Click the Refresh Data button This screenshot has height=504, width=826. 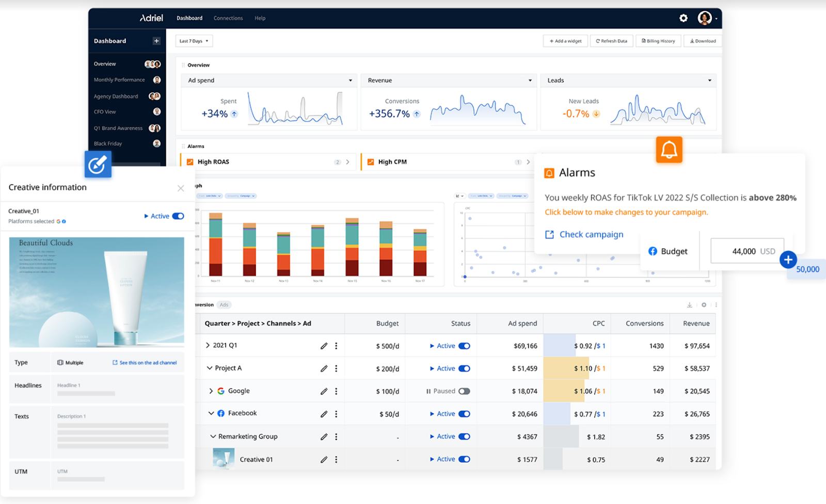click(612, 41)
